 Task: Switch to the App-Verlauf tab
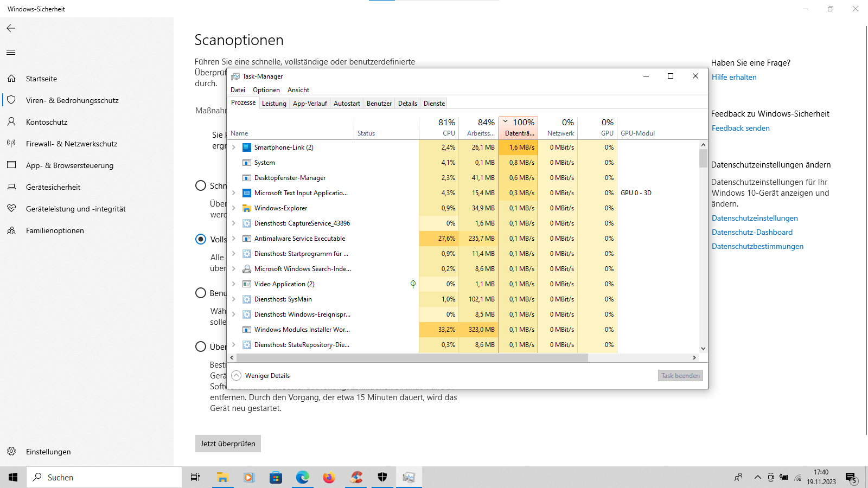coord(310,104)
